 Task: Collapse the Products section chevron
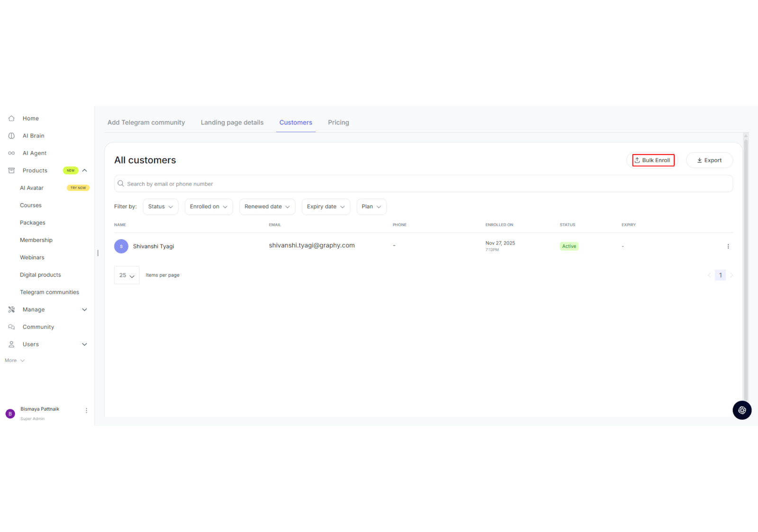click(85, 171)
